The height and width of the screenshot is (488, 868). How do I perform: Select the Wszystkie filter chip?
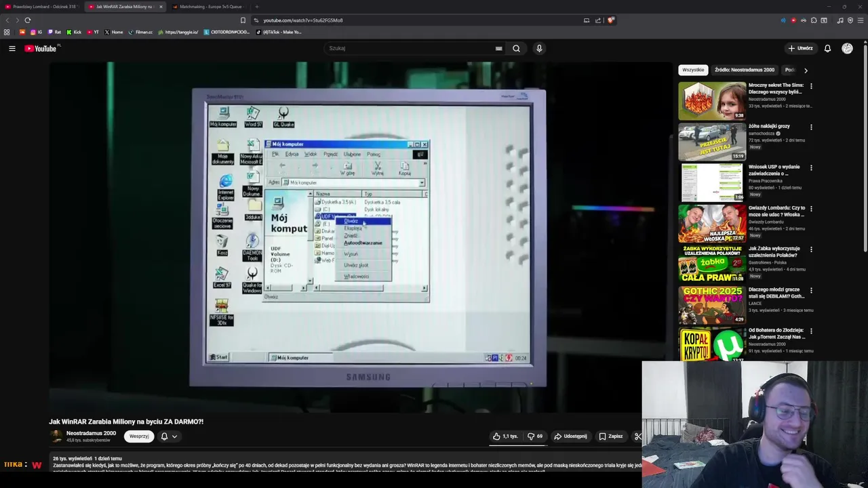[693, 70]
